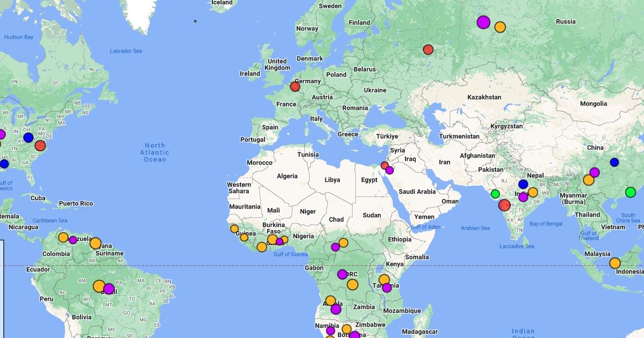Open the orange marker in Central African Republic
This screenshot has width=644, height=338.
[343, 243]
